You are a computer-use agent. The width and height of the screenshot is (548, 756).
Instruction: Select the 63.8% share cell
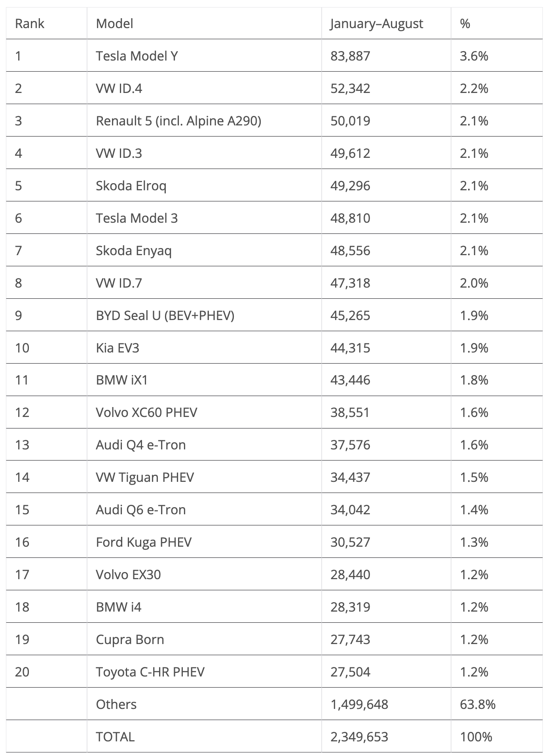click(x=478, y=705)
